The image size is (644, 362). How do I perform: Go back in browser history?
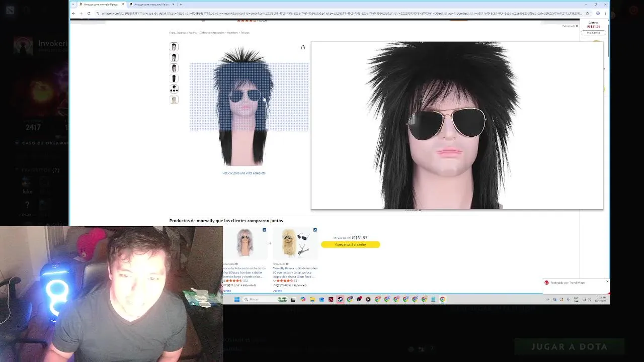coord(73,13)
